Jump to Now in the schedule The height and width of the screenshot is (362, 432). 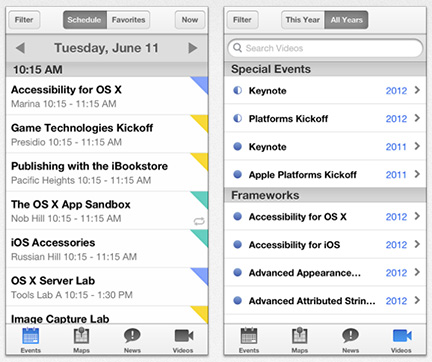pos(190,20)
